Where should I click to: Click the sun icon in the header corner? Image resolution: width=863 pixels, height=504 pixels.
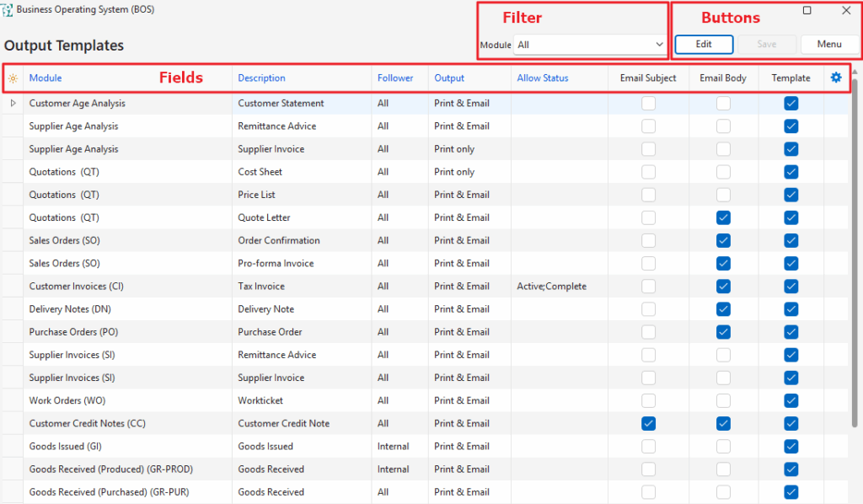coord(12,78)
